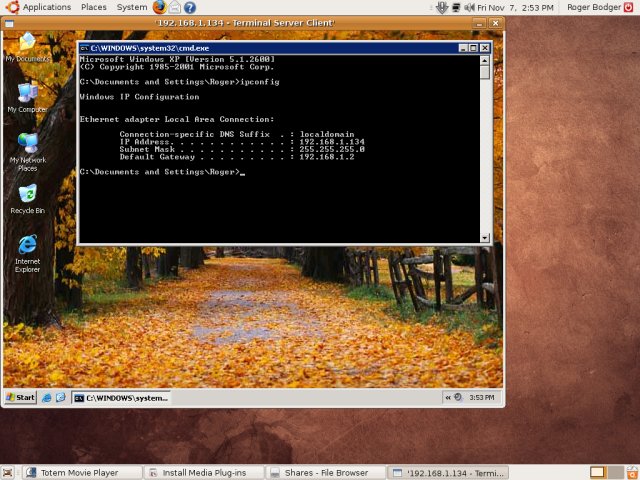
Task: Open the mail launcher icon
Action: (x=175, y=7)
